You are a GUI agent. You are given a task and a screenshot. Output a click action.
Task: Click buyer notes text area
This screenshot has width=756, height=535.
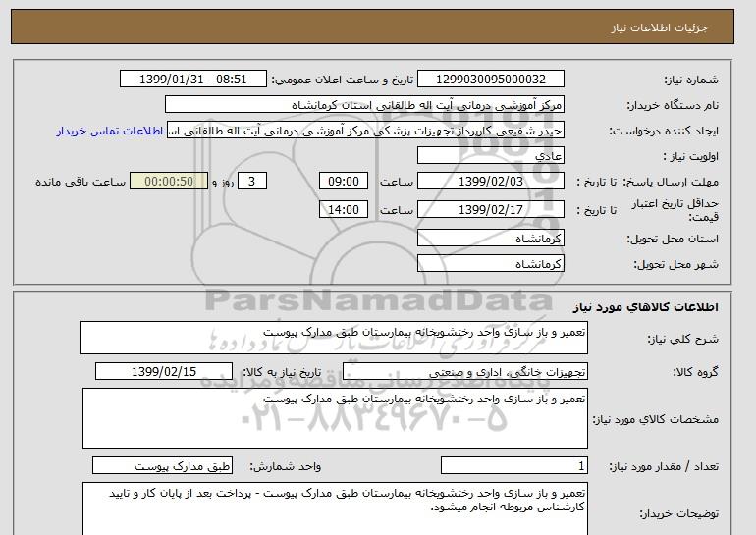pyautogui.click(x=335, y=508)
